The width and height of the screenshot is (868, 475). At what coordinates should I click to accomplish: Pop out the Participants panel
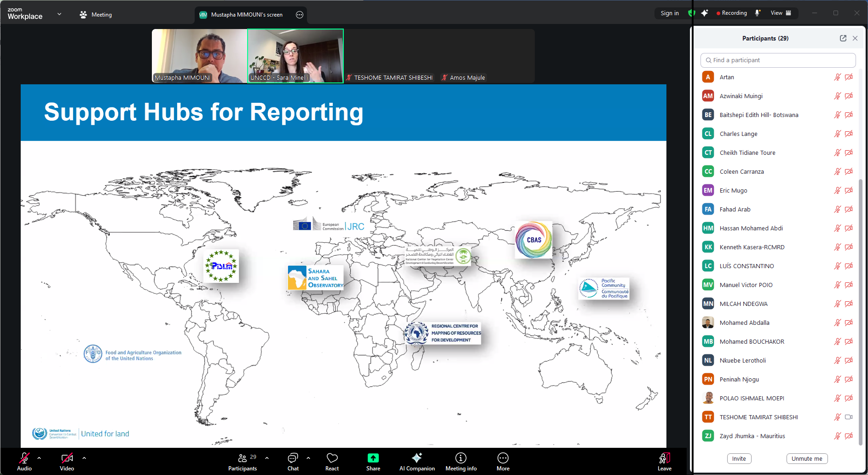click(843, 38)
